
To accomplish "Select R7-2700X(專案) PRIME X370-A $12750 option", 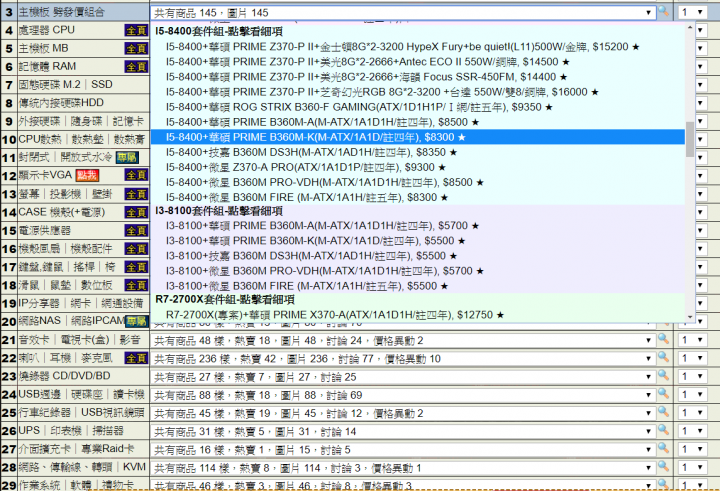I will [x=417, y=315].
